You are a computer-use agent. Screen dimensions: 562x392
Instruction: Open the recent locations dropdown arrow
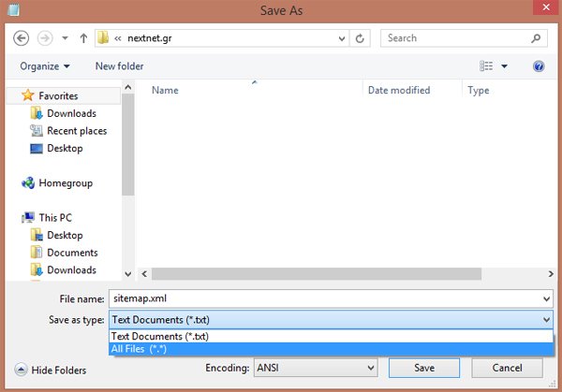65,38
